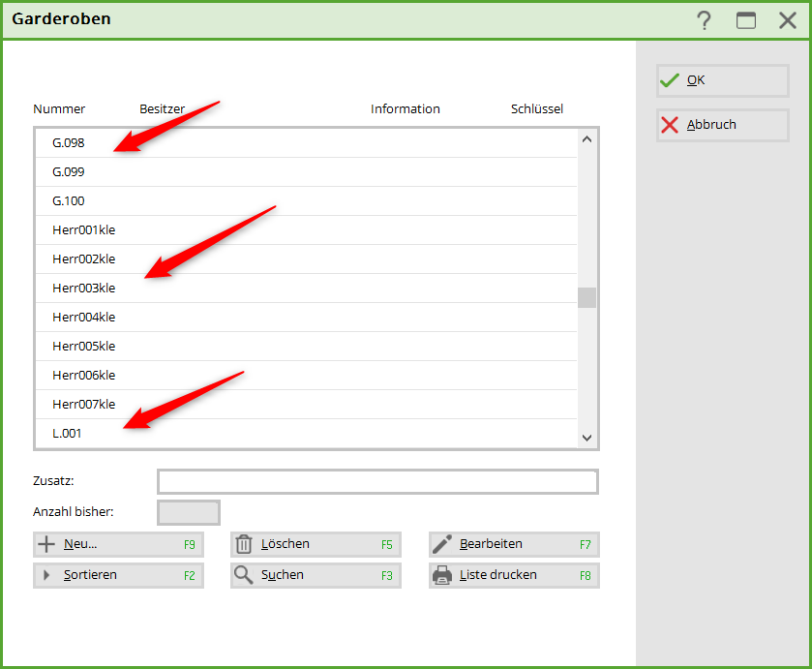The width and height of the screenshot is (812, 669).
Task: Click the F8 shortcut label
Action: (586, 576)
